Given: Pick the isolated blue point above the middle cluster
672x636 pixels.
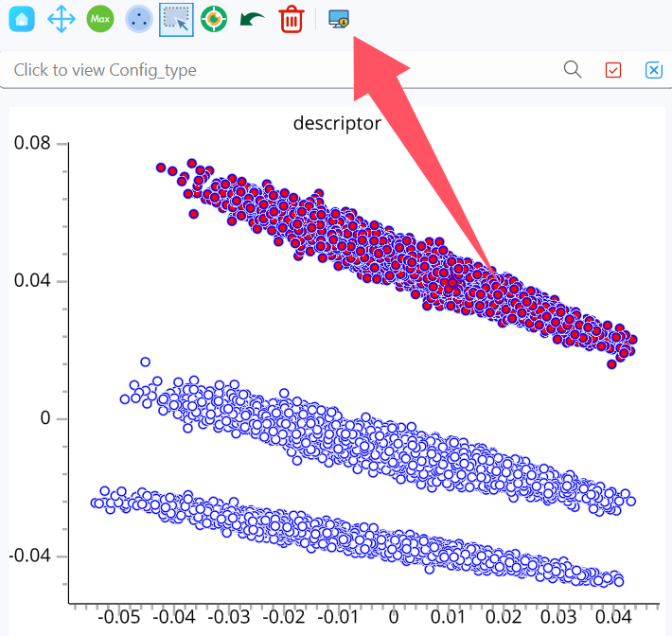Looking at the screenshot, I should pyautogui.click(x=146, y=362).
